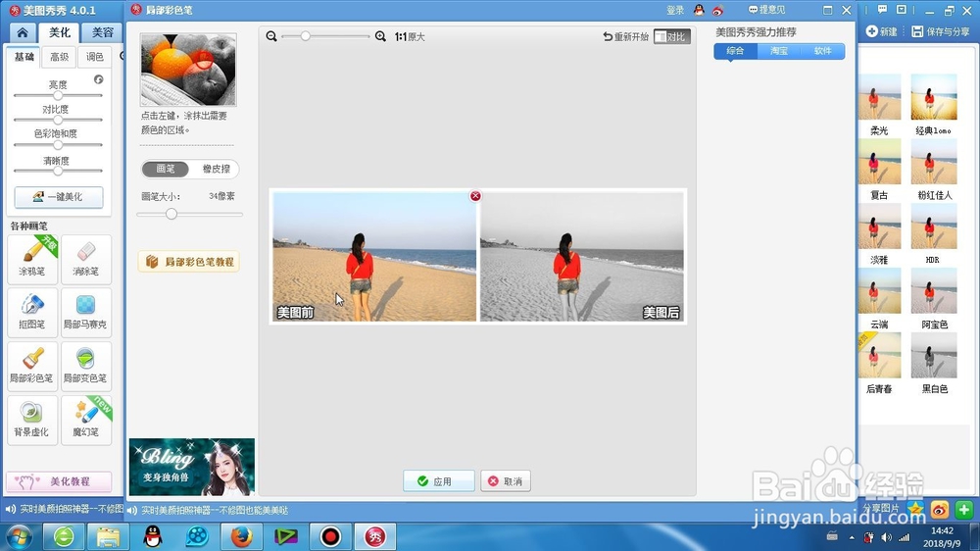Select the 软件 recommendation tab
Viewport: 980px width, 551px height.
coord(822,51)
